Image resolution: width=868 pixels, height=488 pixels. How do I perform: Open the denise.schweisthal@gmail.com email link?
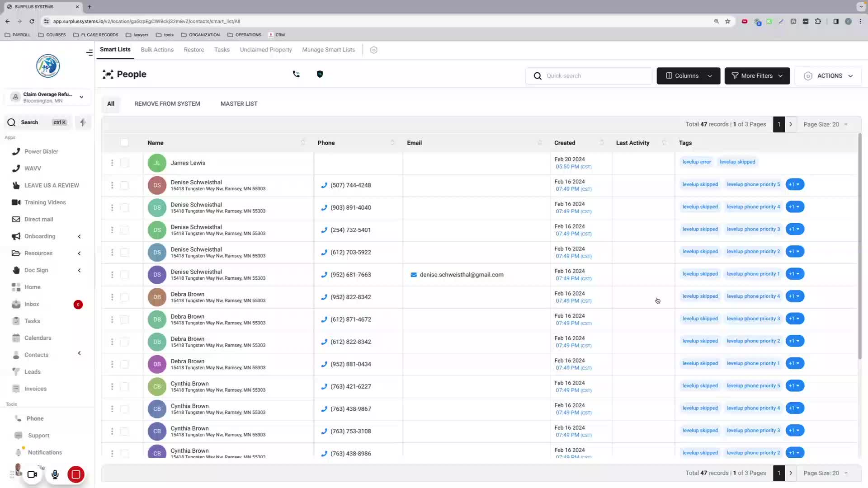(461, 275)
